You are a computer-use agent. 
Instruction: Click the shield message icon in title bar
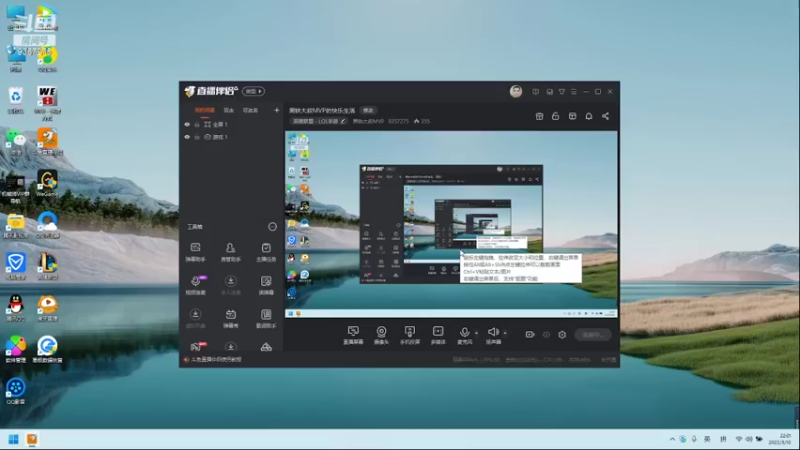535,92
